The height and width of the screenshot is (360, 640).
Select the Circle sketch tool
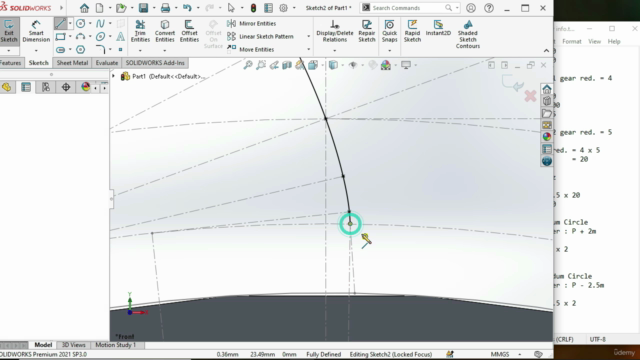click(x=80, y=24)
